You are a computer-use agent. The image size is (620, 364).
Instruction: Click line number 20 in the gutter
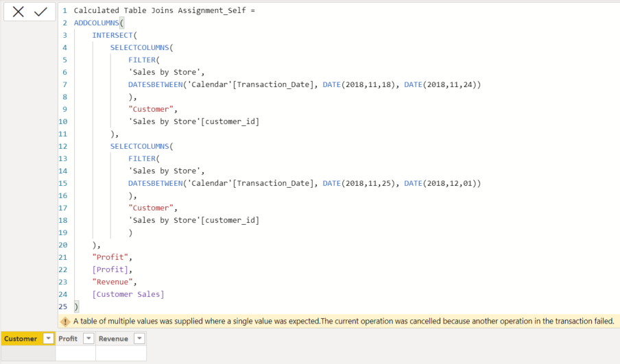pos(63,245)
